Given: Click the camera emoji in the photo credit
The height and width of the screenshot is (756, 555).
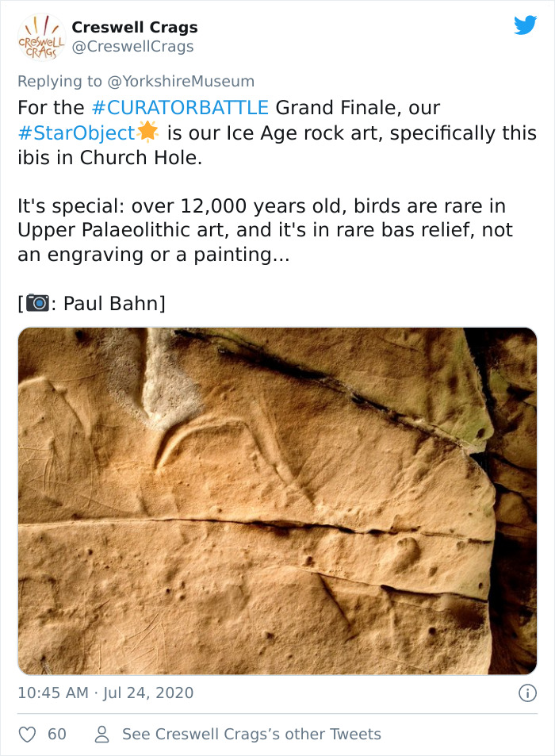Looking at the screenshot, I should [x=39, y=302].
